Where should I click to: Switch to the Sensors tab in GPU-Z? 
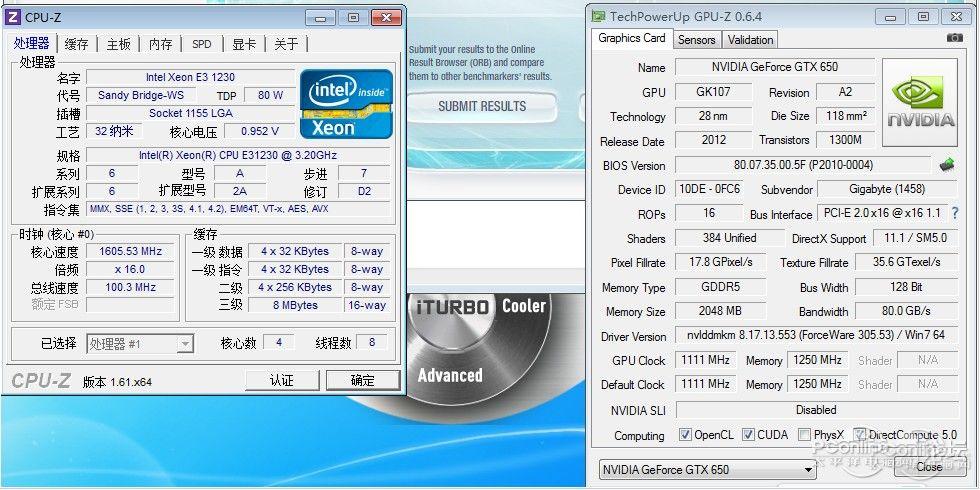(697, 39)
